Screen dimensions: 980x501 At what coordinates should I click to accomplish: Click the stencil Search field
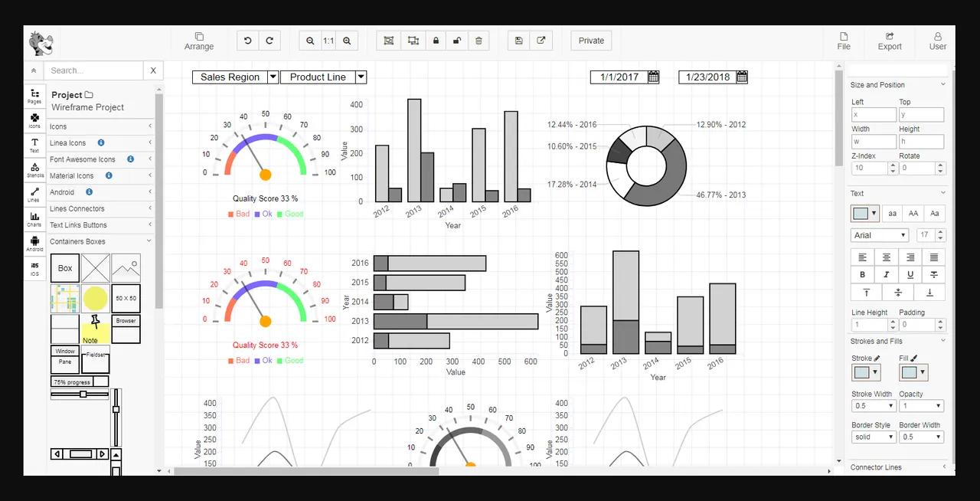click(x=93, y=70)
